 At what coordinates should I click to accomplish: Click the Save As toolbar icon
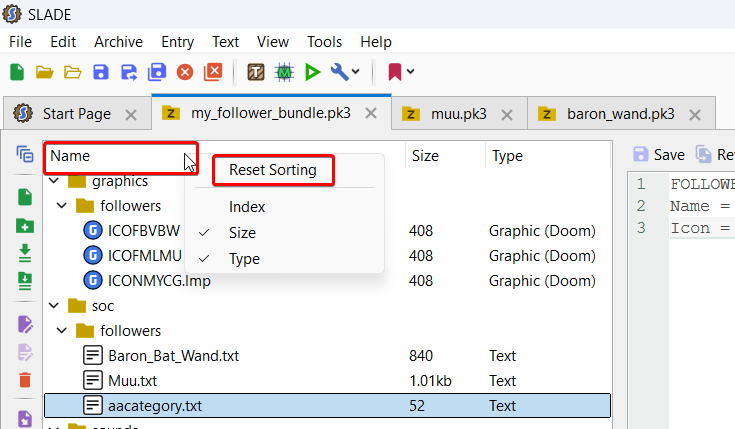coord(129,72)
